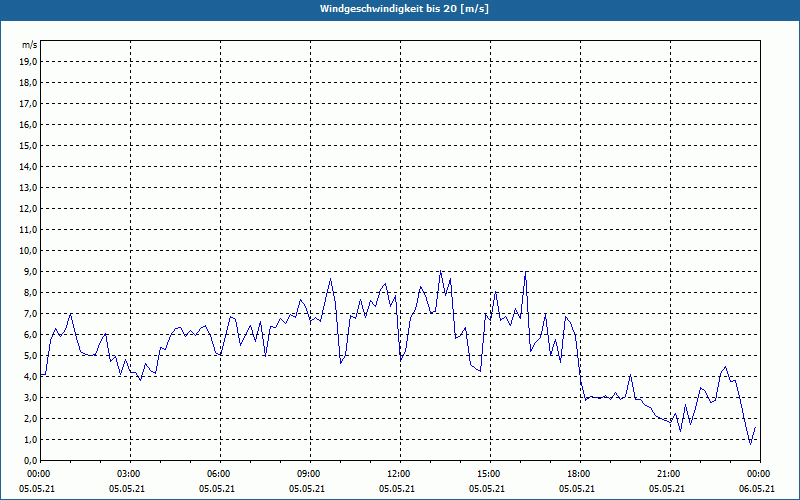800x500 pixels.
Task: Click the 05.05.21 date under 21:00
Action: (x=667, y=489)
